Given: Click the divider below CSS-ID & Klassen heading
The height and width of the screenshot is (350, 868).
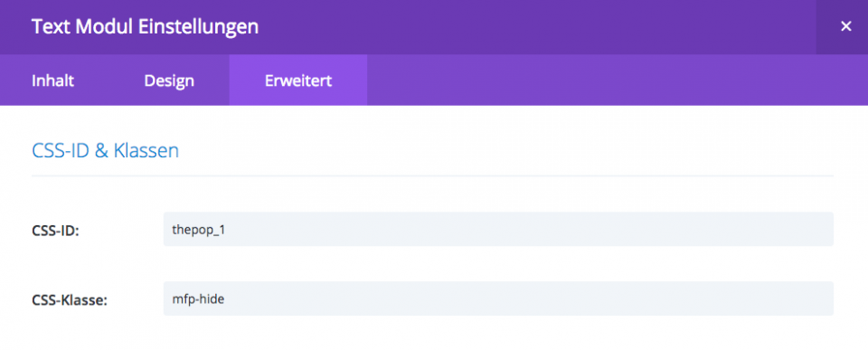Looking at the screenshot, I should (x=432, y=176).
